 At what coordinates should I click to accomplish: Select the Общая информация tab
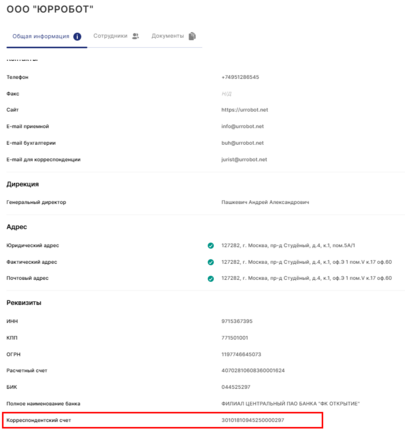(47, 36)
